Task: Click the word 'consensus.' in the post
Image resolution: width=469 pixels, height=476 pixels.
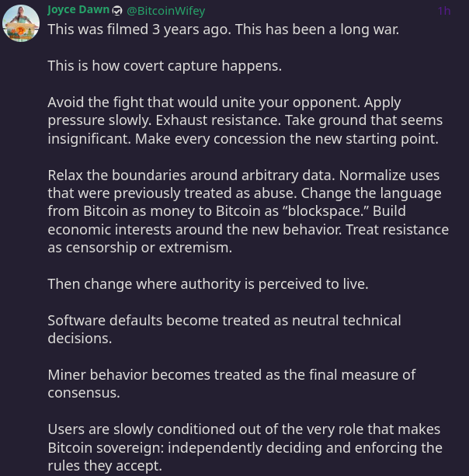Action: [84, 393]
